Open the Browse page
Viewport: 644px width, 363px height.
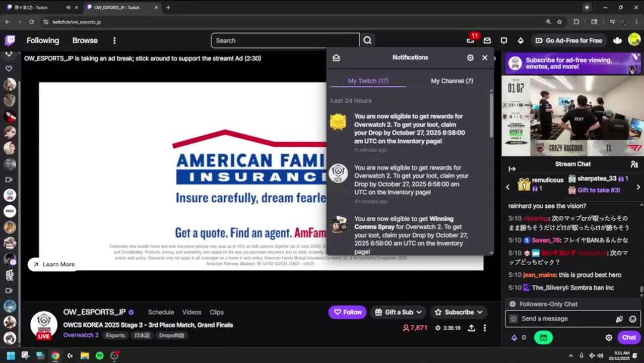[x=85, y=40]
